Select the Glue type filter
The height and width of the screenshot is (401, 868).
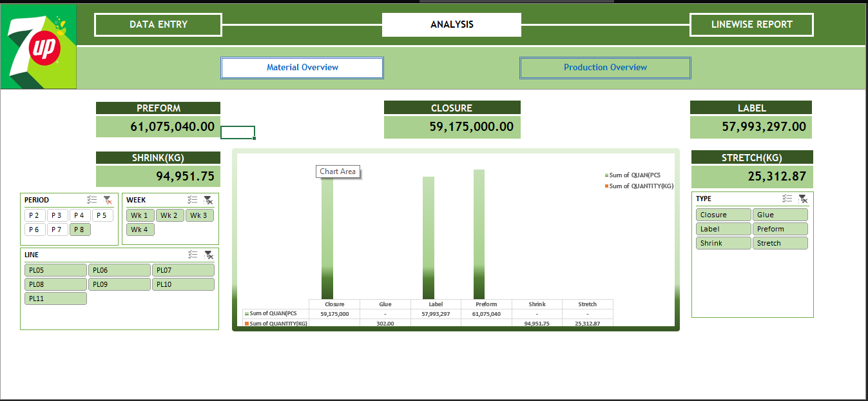click(x=780, y=214)
